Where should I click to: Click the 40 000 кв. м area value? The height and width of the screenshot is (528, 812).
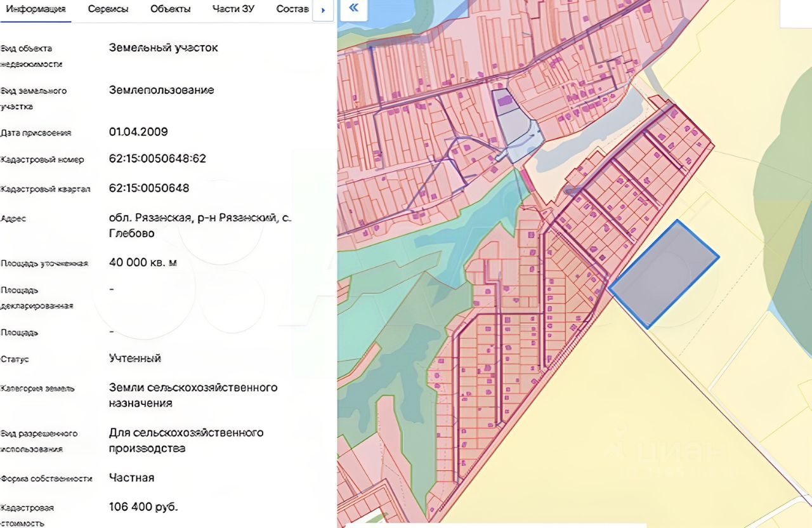click(x=143, y=262)
